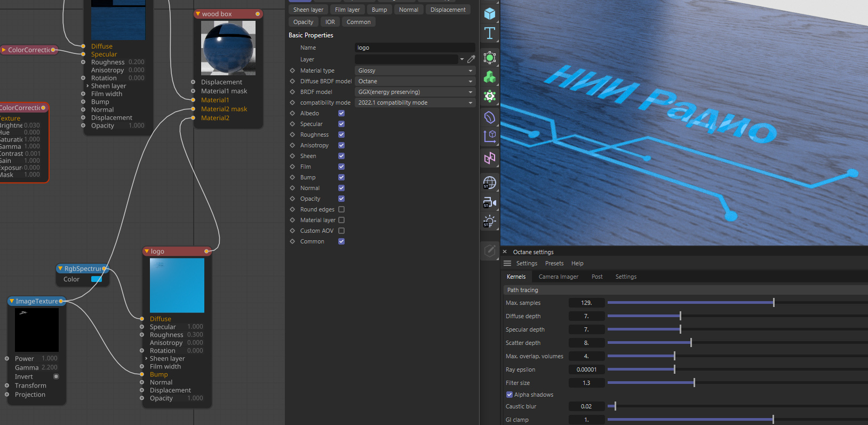Collapse the RgbSpectrum node
This screenshot has height=425, width=868.
[x=60, y=269]
